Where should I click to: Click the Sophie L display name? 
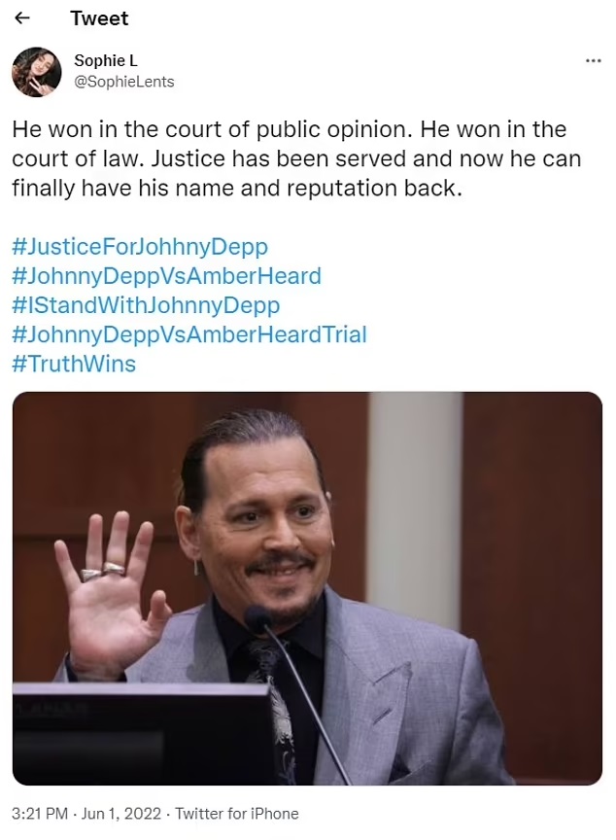(x=106, y=61)
